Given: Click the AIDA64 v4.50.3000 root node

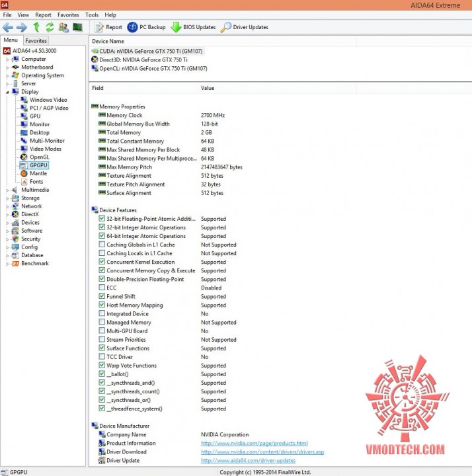Looking at the screenshot, I should point(30,51).
